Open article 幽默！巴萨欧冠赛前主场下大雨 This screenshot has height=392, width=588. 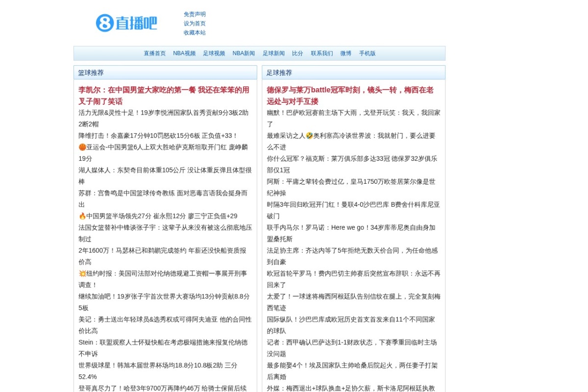[x=354, y=118]
